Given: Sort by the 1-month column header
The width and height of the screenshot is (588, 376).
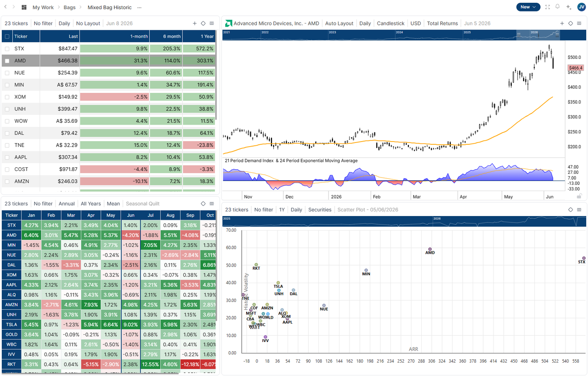Looking at the screenshot, I should (114, 36).
